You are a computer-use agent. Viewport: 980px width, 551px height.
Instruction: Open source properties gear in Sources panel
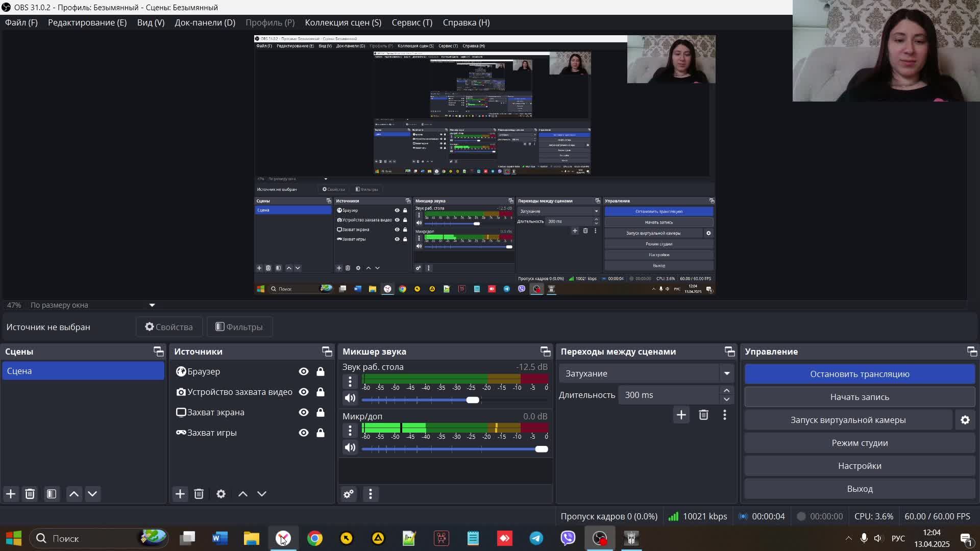coord(221,494)
